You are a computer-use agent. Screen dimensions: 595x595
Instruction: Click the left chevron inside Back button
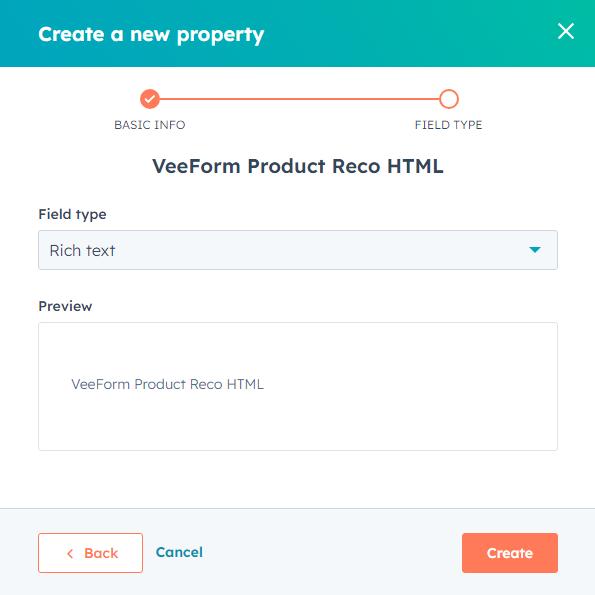pyautogui.click(x=70, y=553)
